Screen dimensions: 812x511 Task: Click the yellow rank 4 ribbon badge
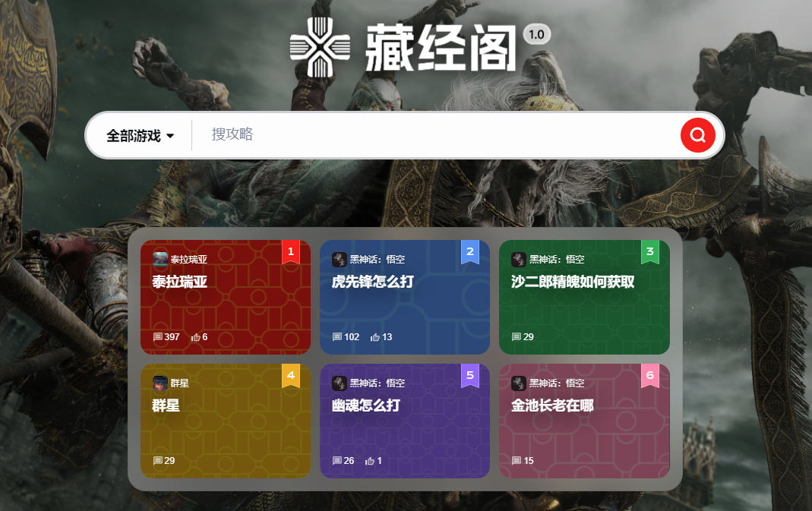(291, 376)
